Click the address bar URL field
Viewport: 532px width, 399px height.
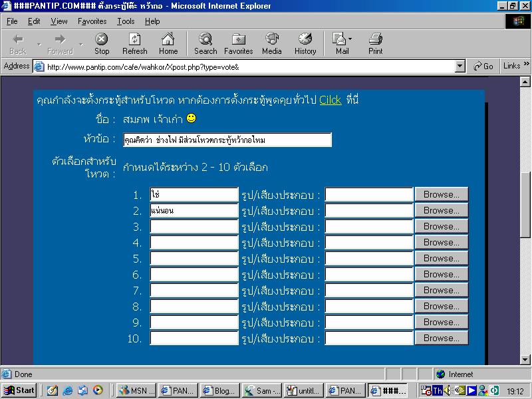click(x=249, y=67)
